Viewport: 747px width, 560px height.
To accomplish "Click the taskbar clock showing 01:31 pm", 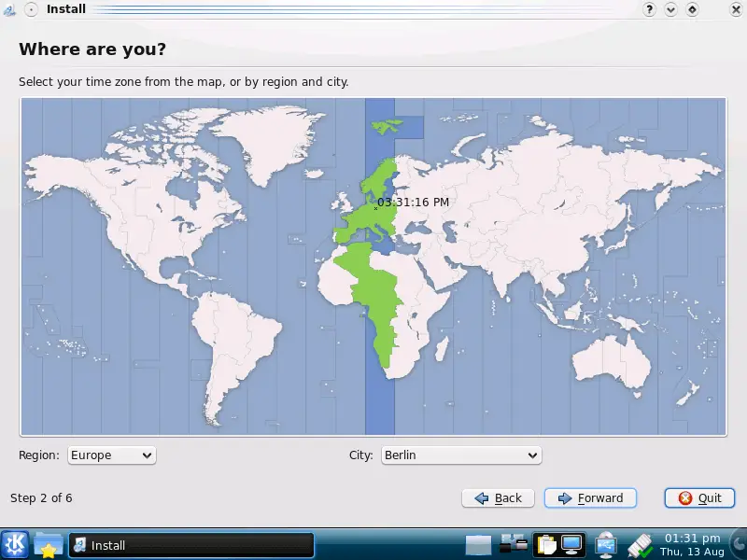I will click(x=692, y=545).
